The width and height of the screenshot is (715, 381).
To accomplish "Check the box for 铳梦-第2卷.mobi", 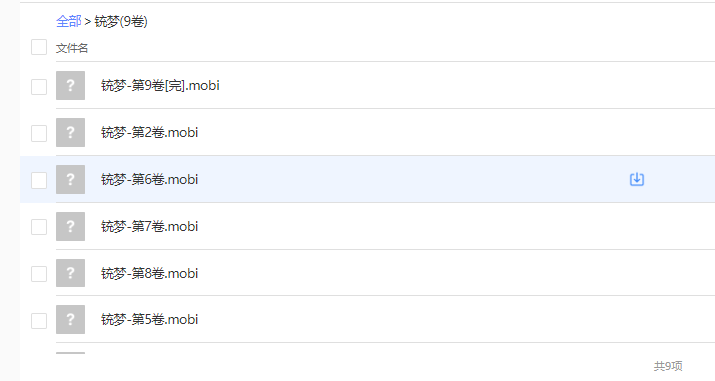I will click(39, 134).
